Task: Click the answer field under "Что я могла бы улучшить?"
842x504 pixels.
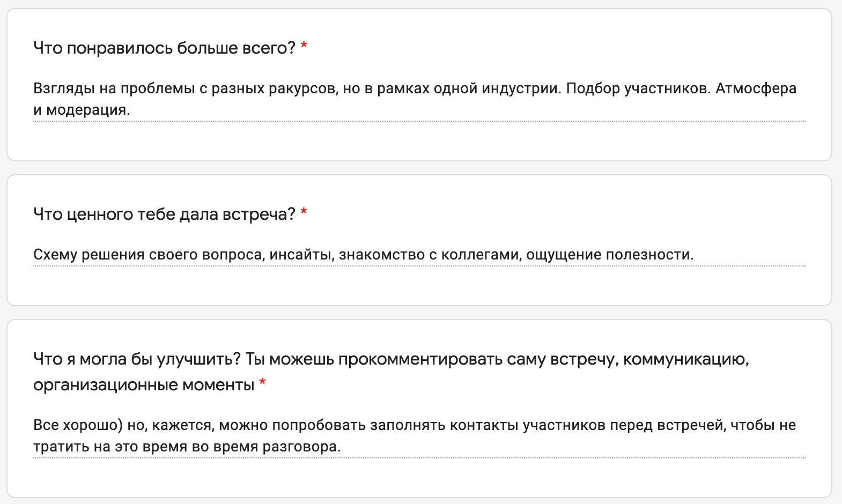Action: pyautogui.click(x=418, y=436)
